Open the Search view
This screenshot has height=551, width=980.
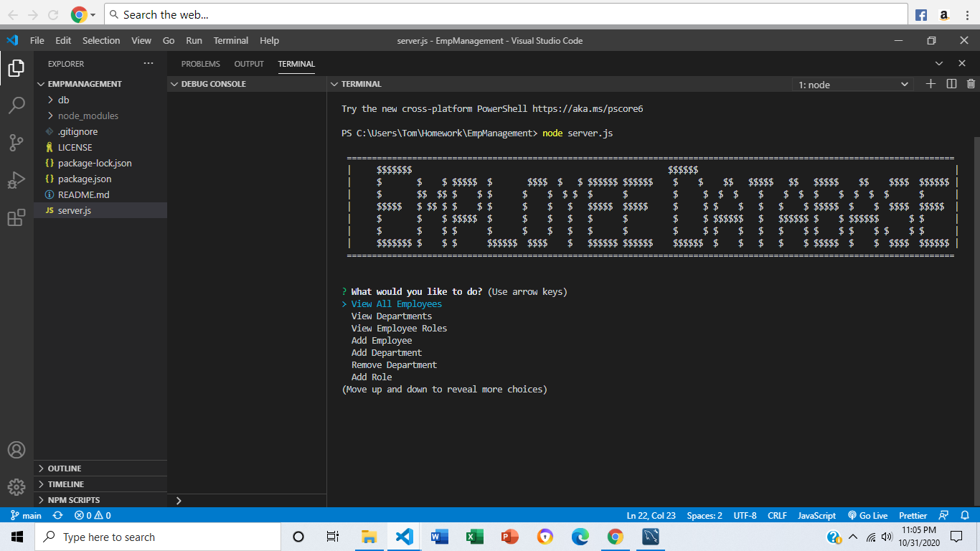(x=16, y=105)
